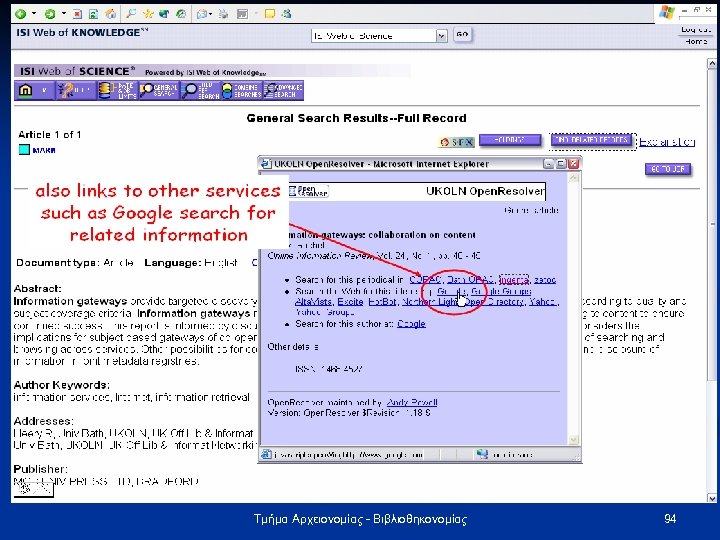Click the Excite search link
720x540 pixels.
[350, 302]
